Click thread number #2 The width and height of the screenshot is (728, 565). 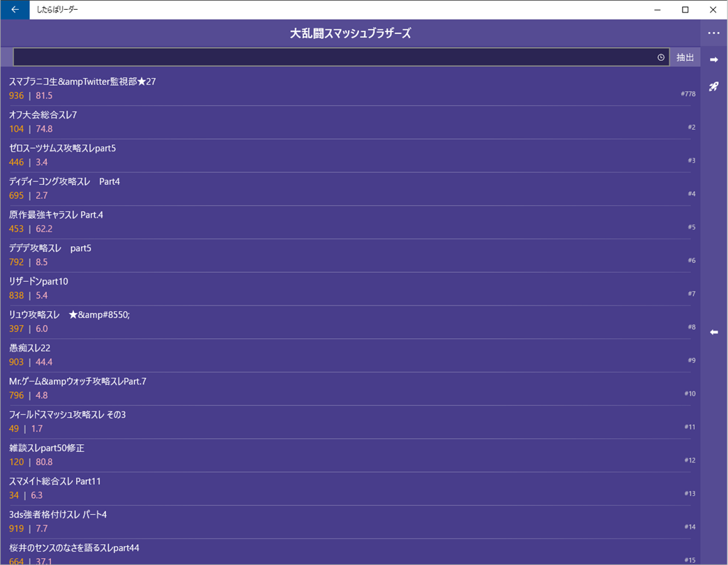[x=692, y=127]
